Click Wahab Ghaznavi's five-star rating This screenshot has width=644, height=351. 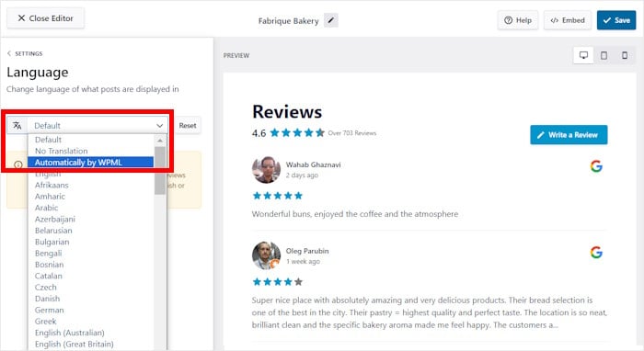pos(278,196)
